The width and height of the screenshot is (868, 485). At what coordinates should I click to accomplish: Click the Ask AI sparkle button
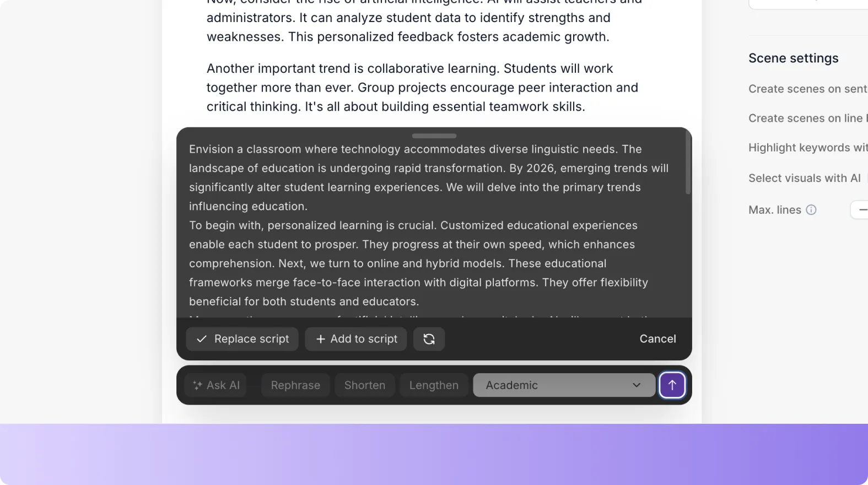[216, 385]
